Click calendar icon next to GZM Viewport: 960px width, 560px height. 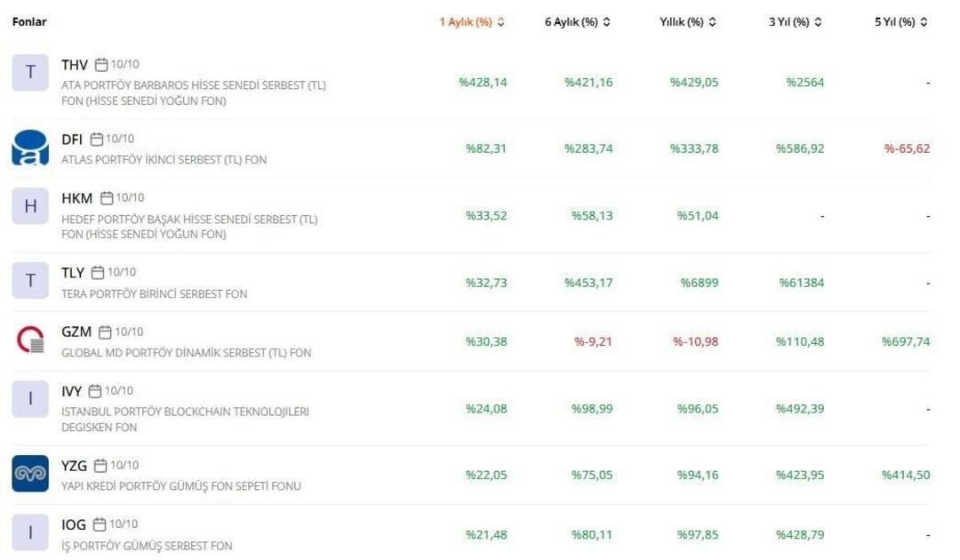(x=105, y=332)
